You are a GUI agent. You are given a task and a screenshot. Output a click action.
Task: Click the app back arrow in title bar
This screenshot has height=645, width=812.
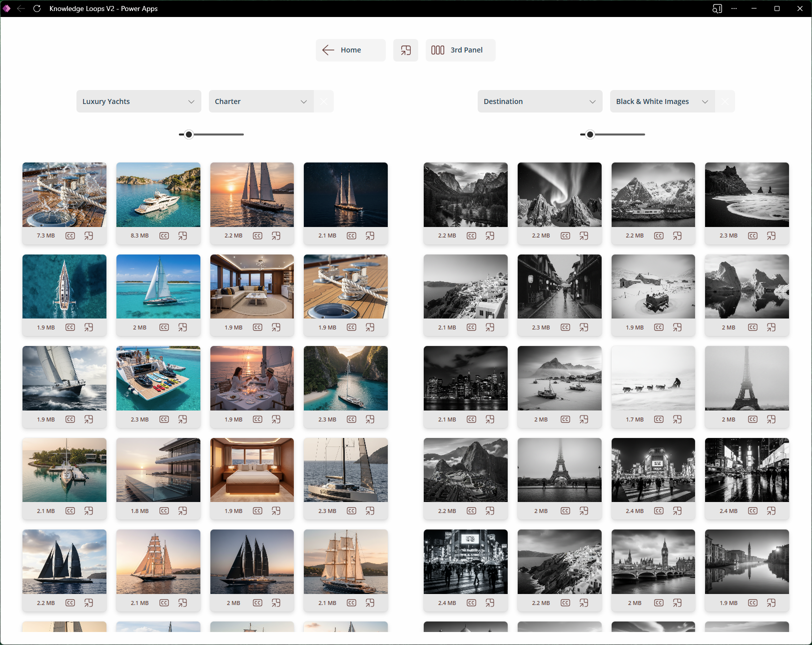pos(21,8)
